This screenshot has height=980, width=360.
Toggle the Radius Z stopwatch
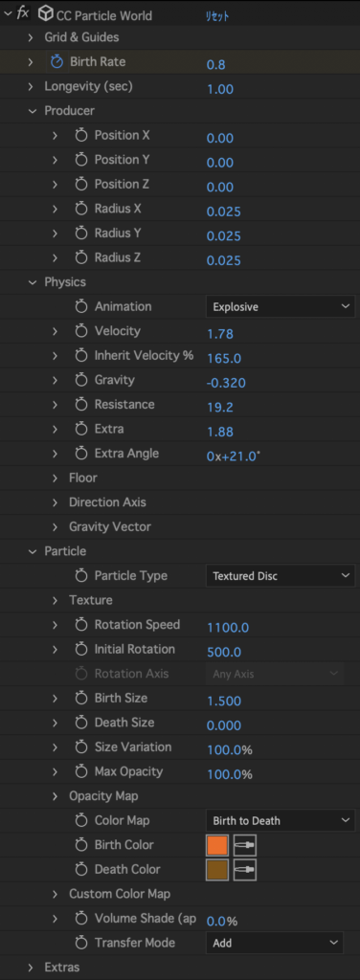click(x=81, y=257)
